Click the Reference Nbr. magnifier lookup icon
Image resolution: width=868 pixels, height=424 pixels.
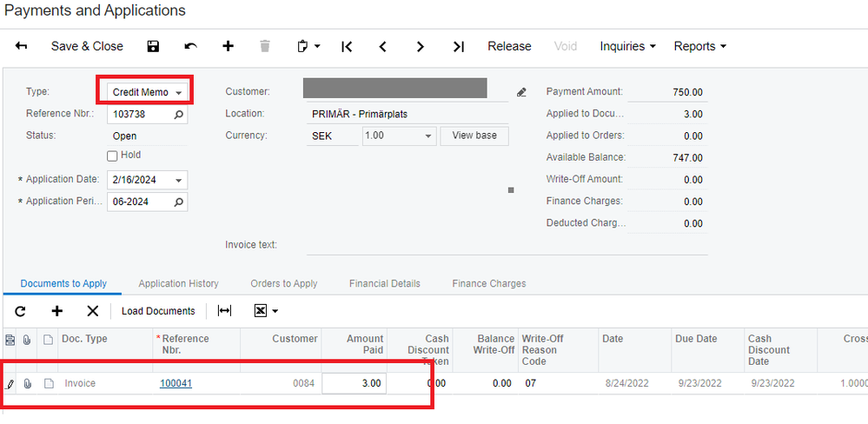click(178, 115)
